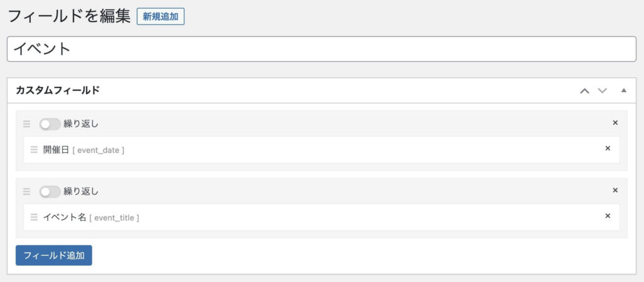This screenshot has height=282, width=644.
Task: Enable 繰り返し toggle above イベント名
Action: (x=50, y=191)
